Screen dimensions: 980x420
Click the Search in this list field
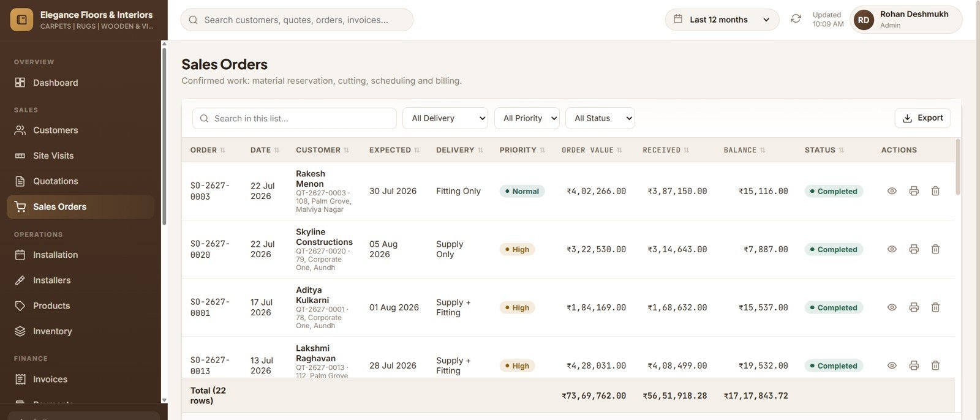tap(295, 118)
